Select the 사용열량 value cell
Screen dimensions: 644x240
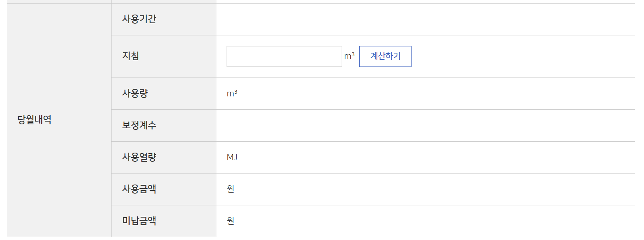tap(426, 157)
